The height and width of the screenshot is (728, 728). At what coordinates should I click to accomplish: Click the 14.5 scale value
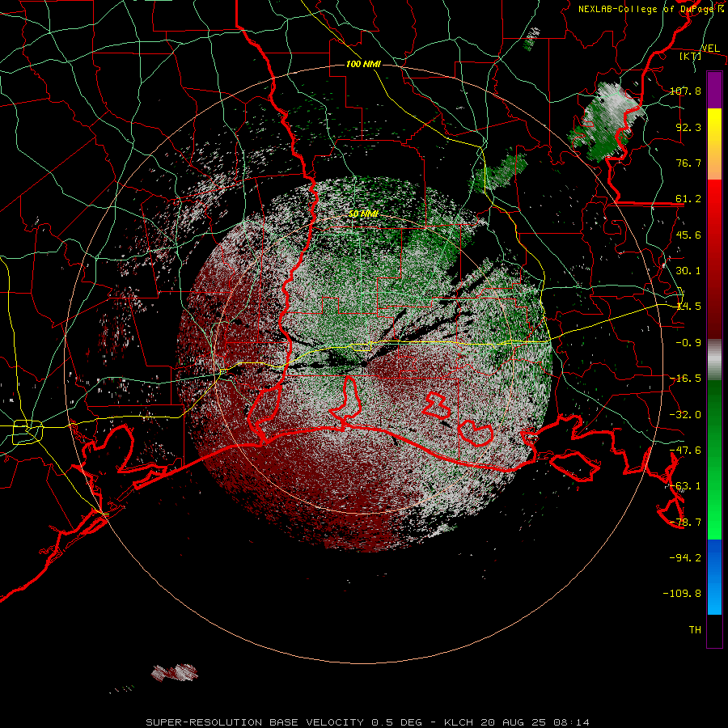pos(688,307)
